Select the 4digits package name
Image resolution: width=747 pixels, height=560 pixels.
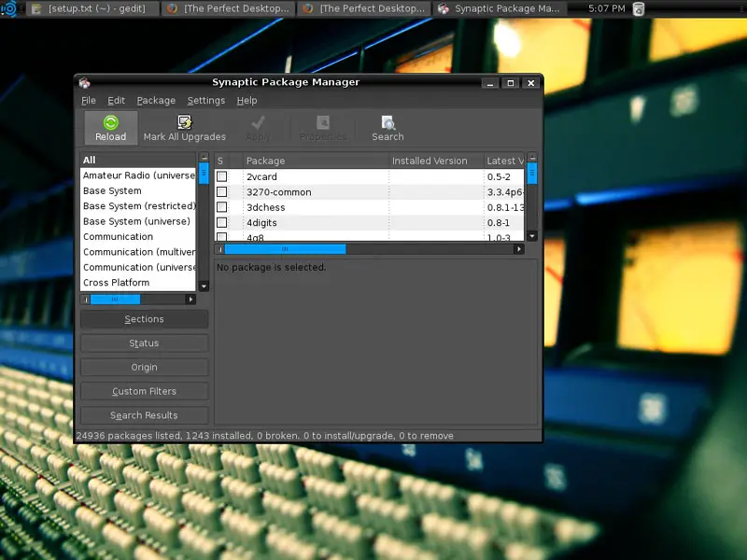[x=261, y=222]
